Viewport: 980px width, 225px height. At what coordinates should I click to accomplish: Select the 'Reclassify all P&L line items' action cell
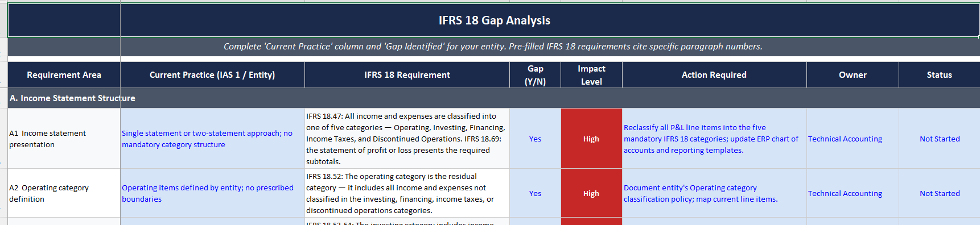click(714, 139)
